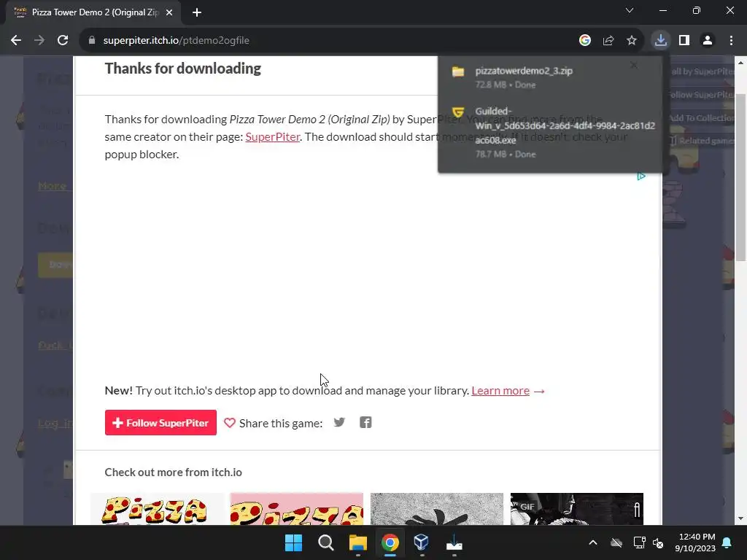The image size is (747, 560).
Task: Open the Chrome side panel
Action: coord(684,41)
